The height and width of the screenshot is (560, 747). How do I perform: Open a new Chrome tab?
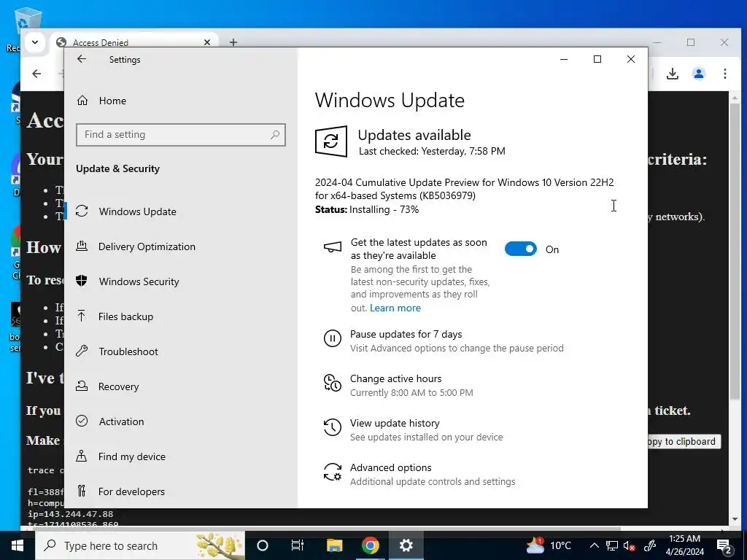coord(233,42)
